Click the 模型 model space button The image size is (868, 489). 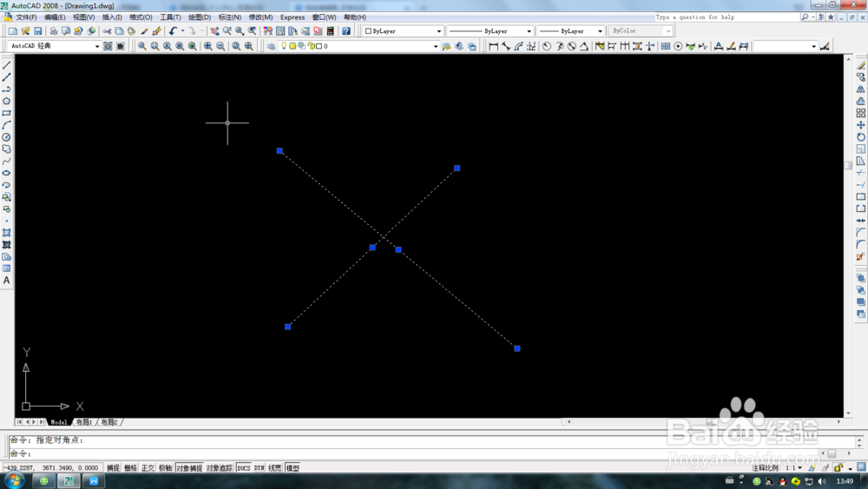pyautogui.click(x=293, y=468)
